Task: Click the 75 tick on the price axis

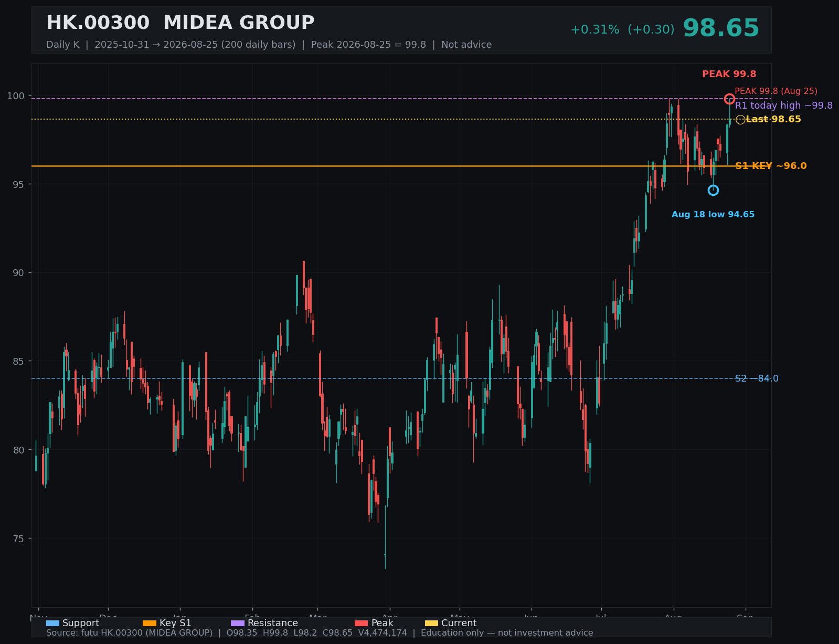Action: [19, 539]
